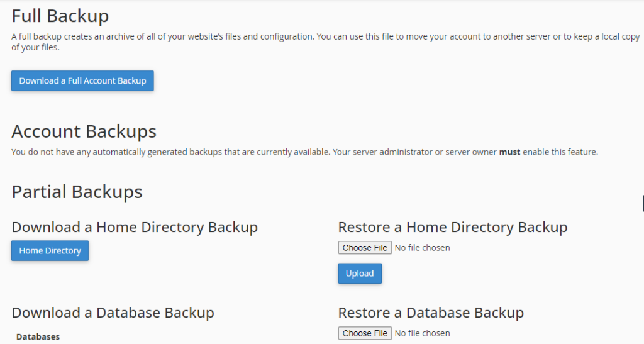Click Download a Full Account Backup button
The width and height of the screenshot is (644, 344).
click(x=82, y=80)
